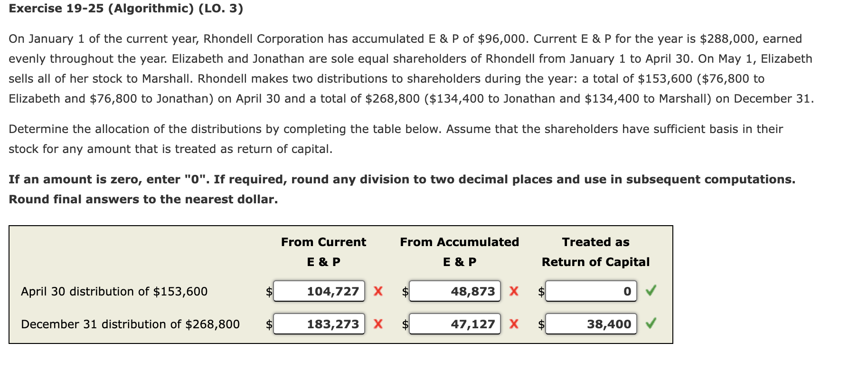Click the red X beside 183,273
Viewport: 868px width, 381px height.
pos(377,324)
